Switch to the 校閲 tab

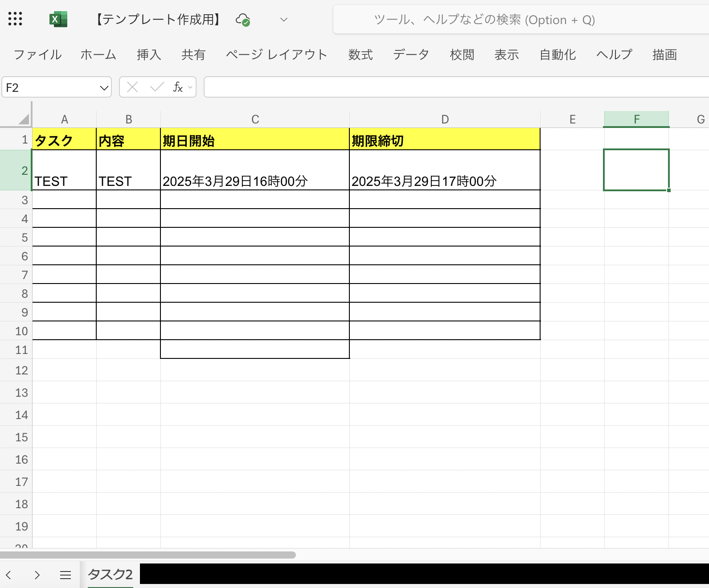[462, 55]
